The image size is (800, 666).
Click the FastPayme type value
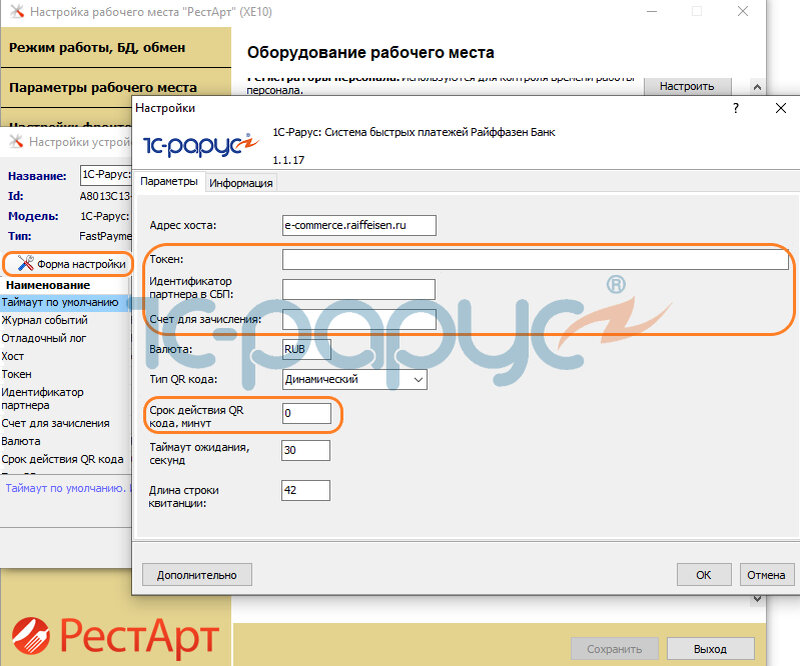(105, 236)
